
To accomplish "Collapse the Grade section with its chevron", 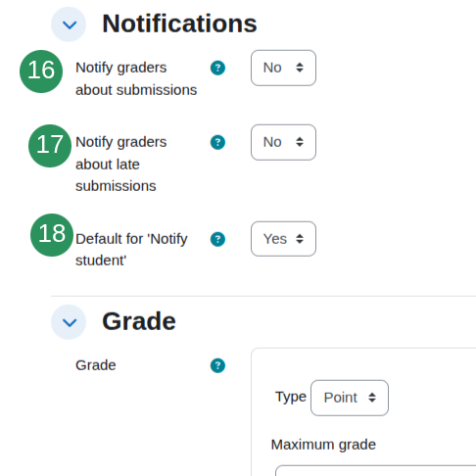I will click(x=69, y=322).
